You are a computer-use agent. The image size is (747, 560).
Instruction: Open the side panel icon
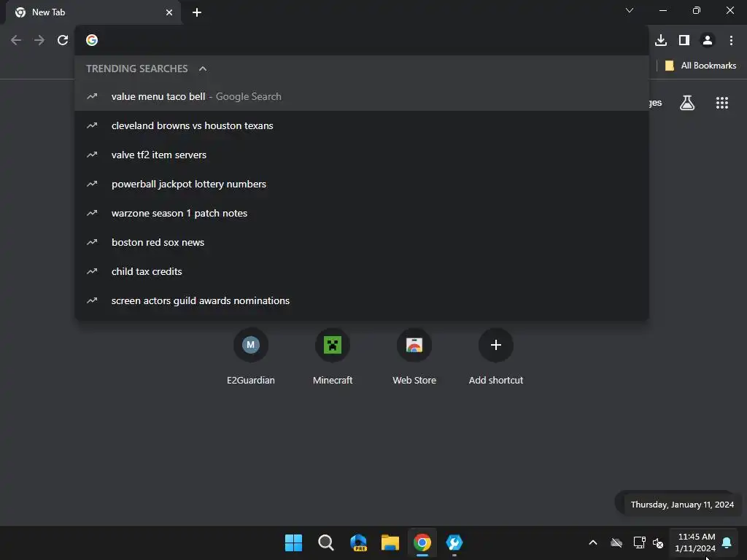pyautogui.click(x=684, y=40)
